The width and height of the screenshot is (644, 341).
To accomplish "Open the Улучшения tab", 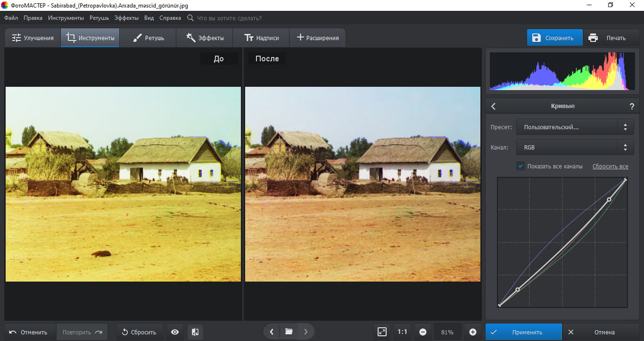I will point(33,38).
